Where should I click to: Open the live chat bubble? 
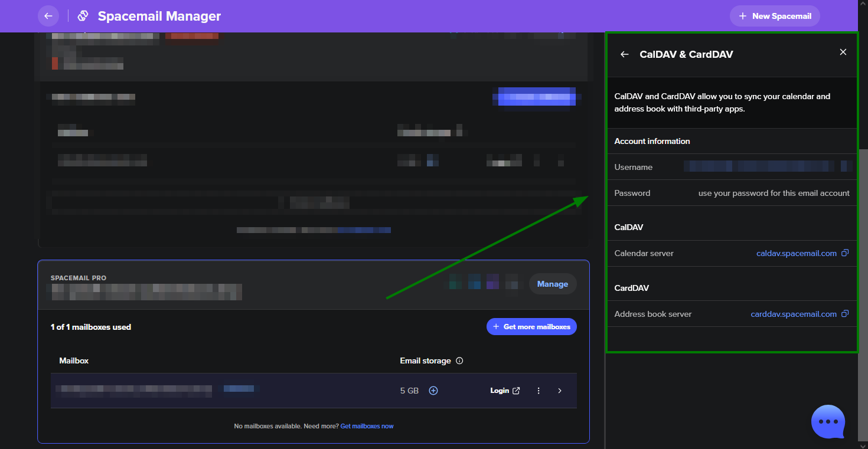pos(828,422)
